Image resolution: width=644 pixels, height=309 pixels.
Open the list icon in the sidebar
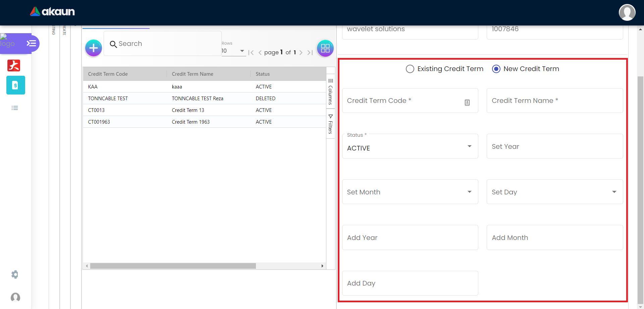coord(15,108)
